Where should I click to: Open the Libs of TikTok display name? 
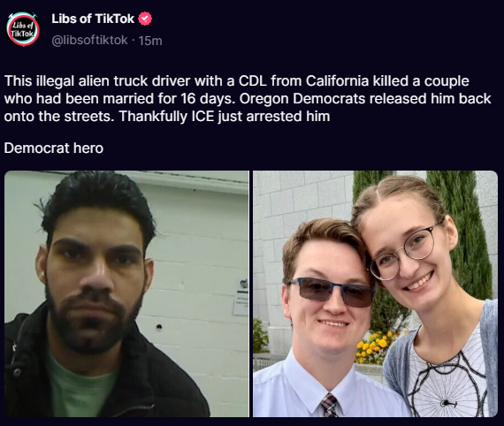click(93, 19)
